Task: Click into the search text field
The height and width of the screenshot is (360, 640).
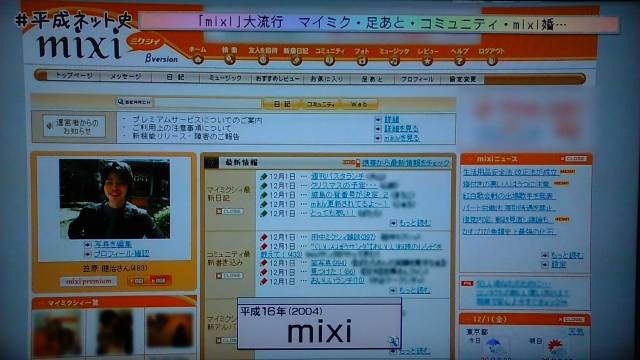Action: click(x=208, y=103)
